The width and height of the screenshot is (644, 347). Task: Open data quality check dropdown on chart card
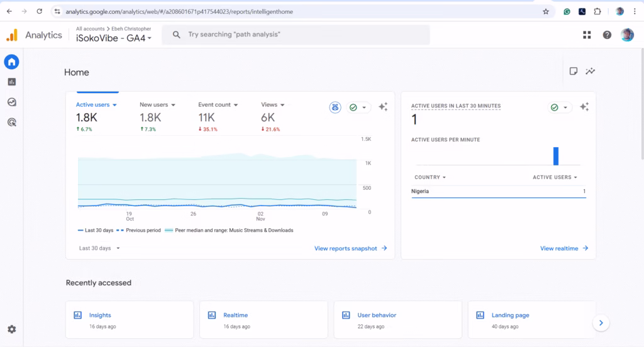point(358,107)
